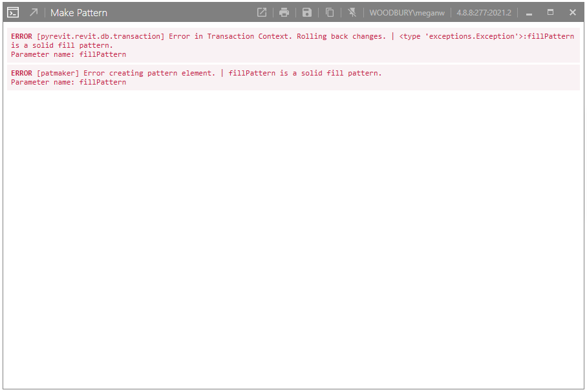The image size is (587, 392).
Task: Toggle the window pin icon
Action: [x=352, y=12]
